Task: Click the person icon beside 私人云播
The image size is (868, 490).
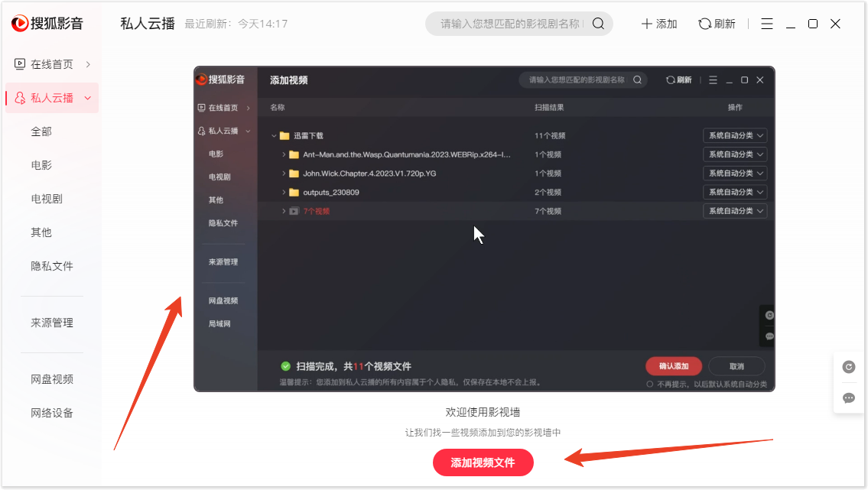Action: (20, 98)
